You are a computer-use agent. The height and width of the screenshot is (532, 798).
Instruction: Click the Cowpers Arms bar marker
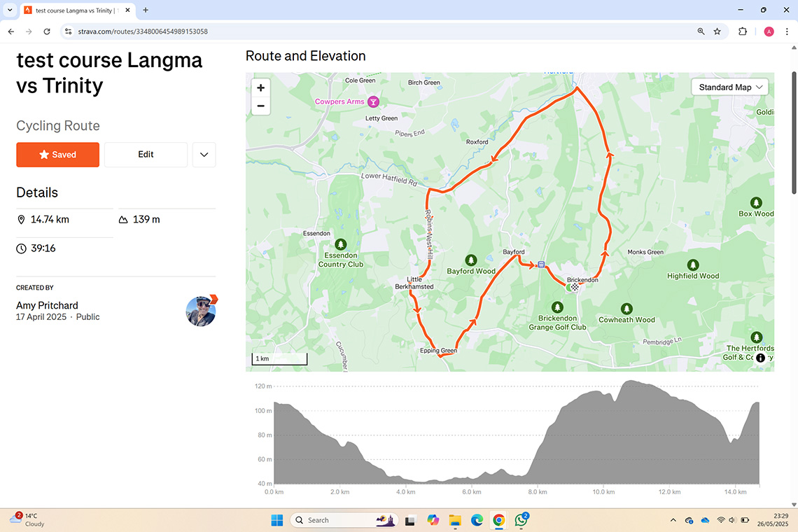point(374,102)
